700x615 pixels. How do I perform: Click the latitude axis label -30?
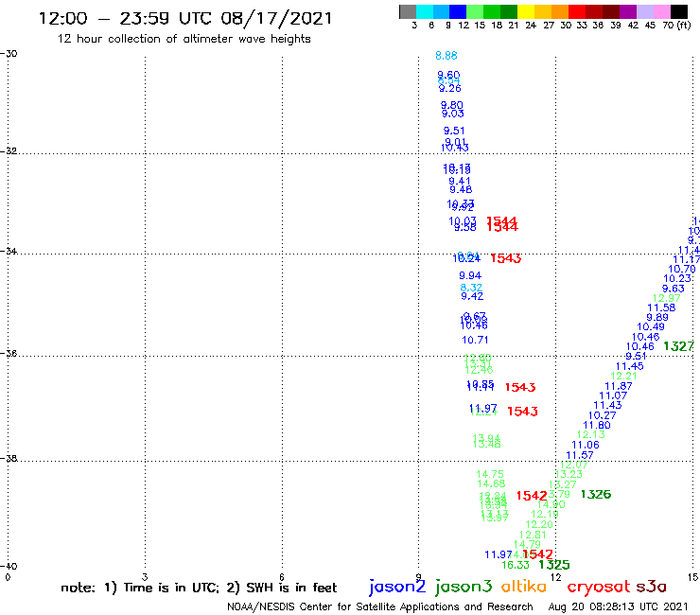pyautogui.click(x=9, y=54)
